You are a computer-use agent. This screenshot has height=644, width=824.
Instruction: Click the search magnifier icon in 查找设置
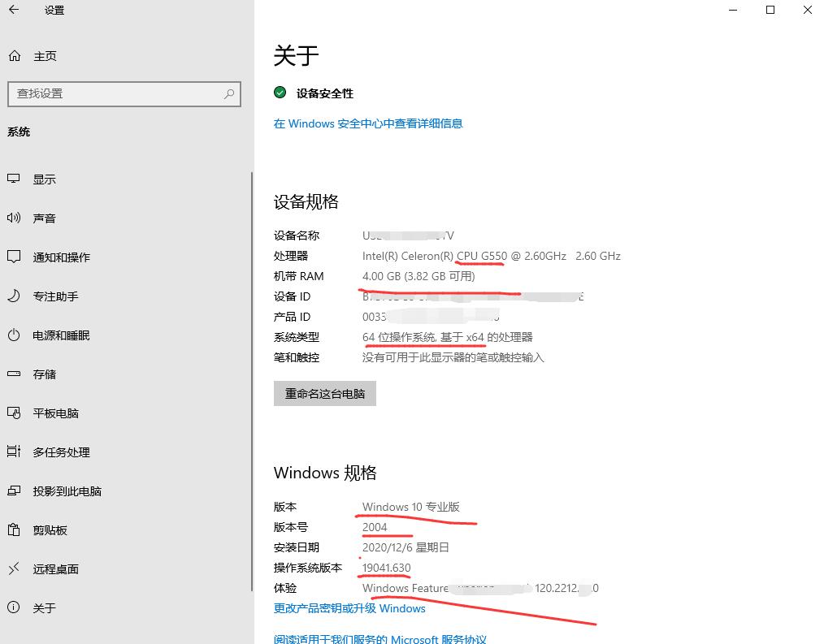point(229,94)
